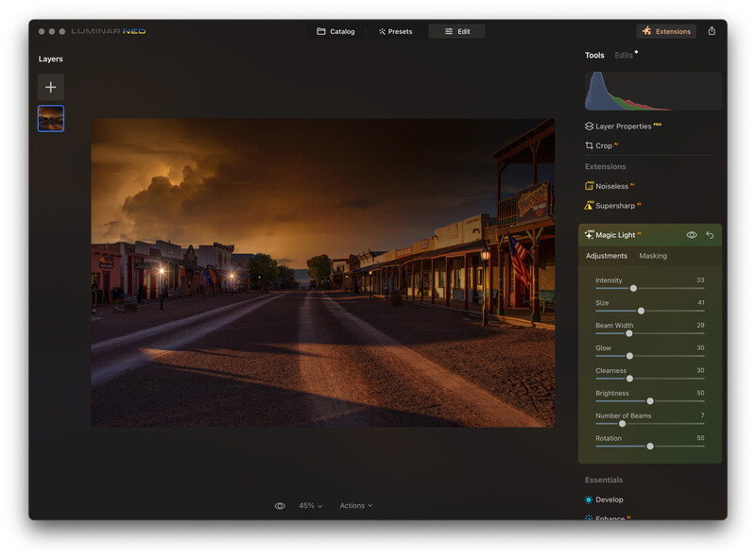Select the street photo layer thumbnail

pyautogui.click(x=51, y=118)
